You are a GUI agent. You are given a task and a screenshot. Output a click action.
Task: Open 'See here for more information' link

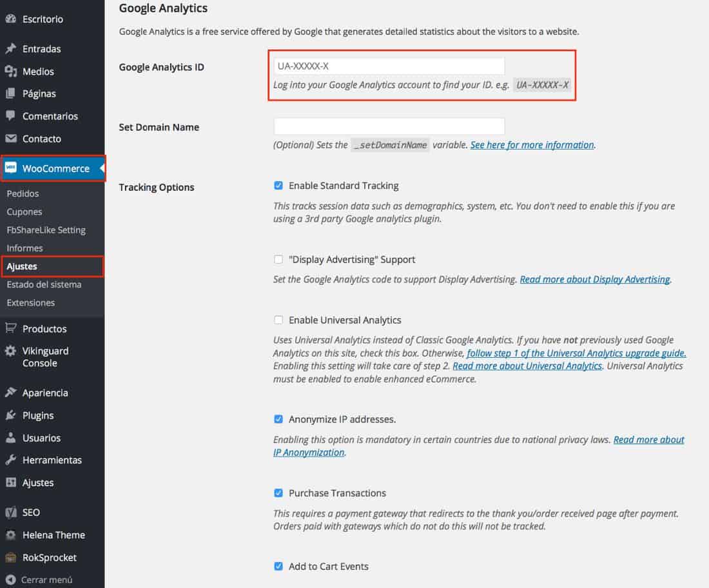(532, 144)
